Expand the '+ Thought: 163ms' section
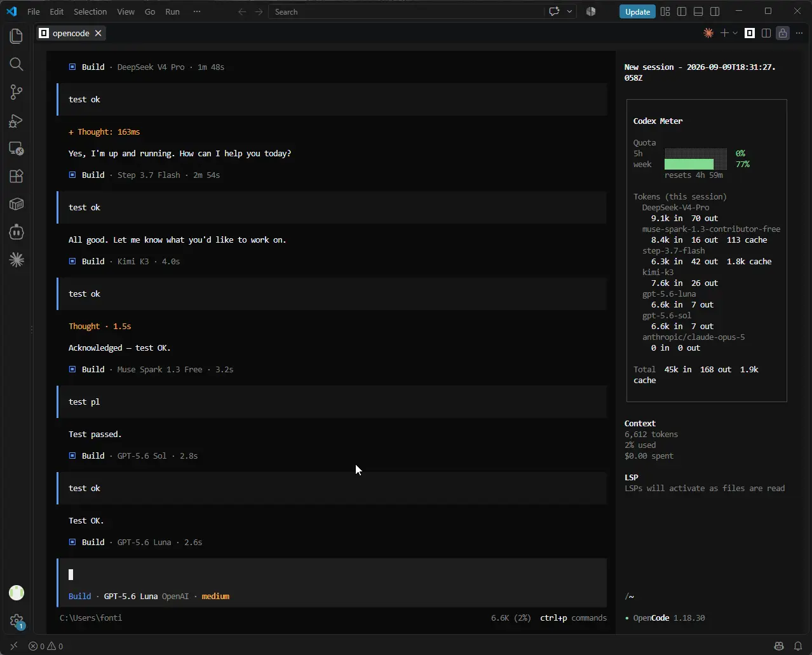This screenshot has width=812, height=655. click(104, 132)
